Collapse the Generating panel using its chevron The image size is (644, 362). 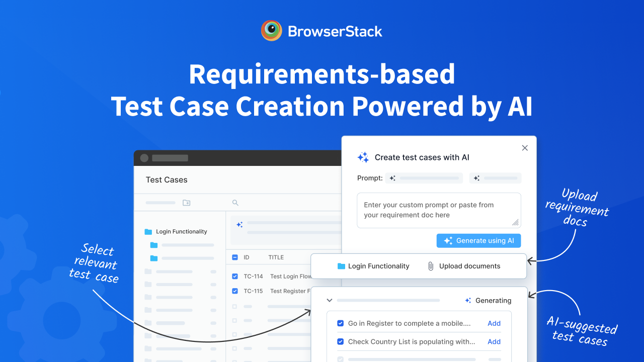coord(330,300)
